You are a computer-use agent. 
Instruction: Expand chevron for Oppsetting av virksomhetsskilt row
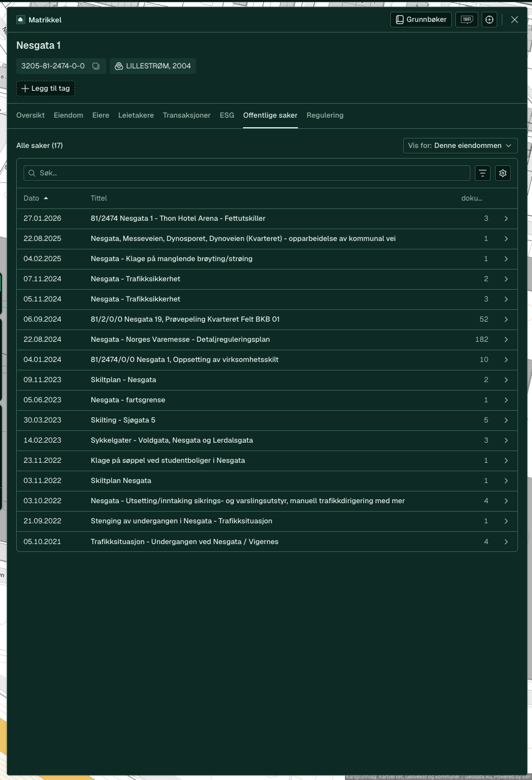tap(506, 360)
